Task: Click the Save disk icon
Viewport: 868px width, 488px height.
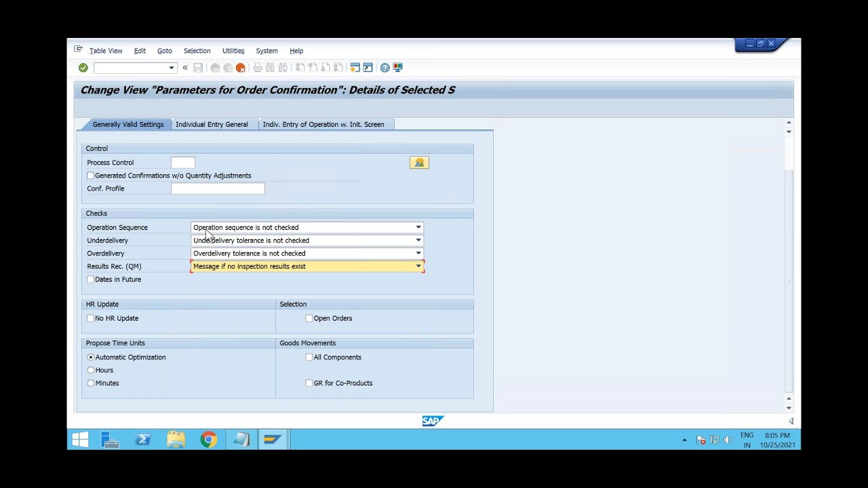Action: click(x=198, y=68)
